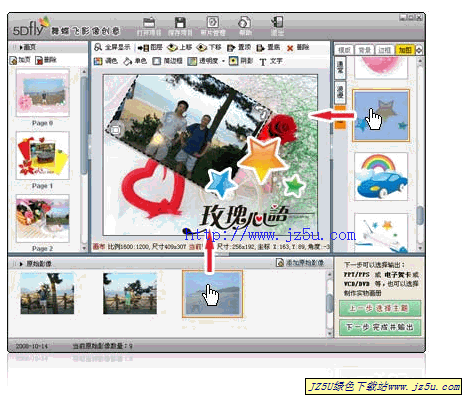465x398 pixels.
Task: Click the tab scroll arrows beside 加图
Action: [x=419, y=50]
